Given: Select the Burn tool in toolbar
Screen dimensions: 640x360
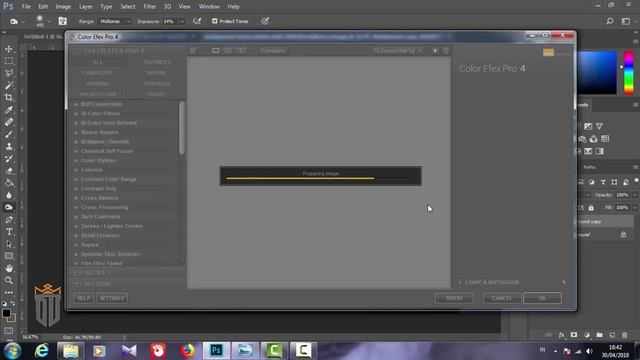Looking at the screenshot, I should tap(9, 207).
